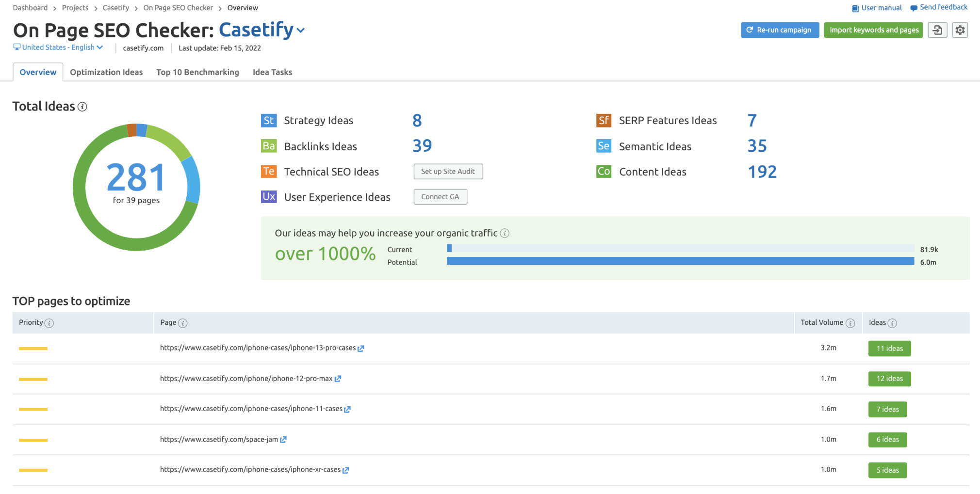This screenshot has width=980, height=494.
Task: Click the Sf SERP Features badge
Action: pyautogui.click(x=604, y=120)
